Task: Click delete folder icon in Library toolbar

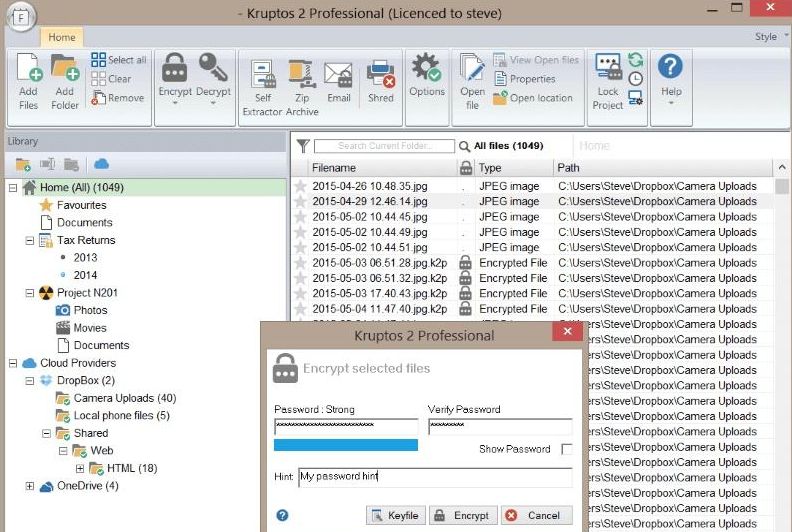Action: click(x=71, y=164)
